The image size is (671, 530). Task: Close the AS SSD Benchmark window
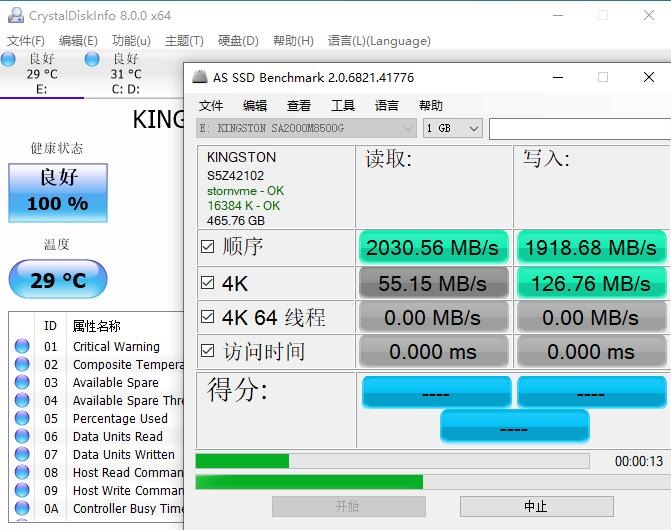[649, 77]
